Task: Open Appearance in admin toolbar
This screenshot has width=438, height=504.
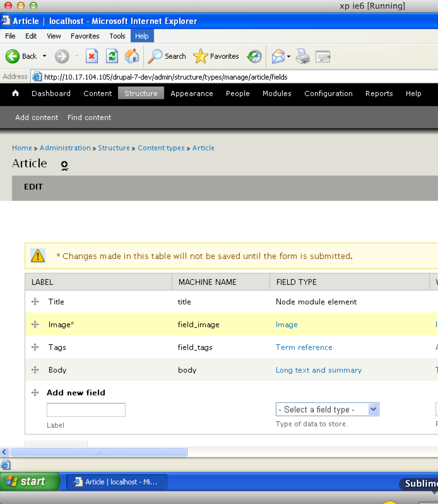Action: 192,93
